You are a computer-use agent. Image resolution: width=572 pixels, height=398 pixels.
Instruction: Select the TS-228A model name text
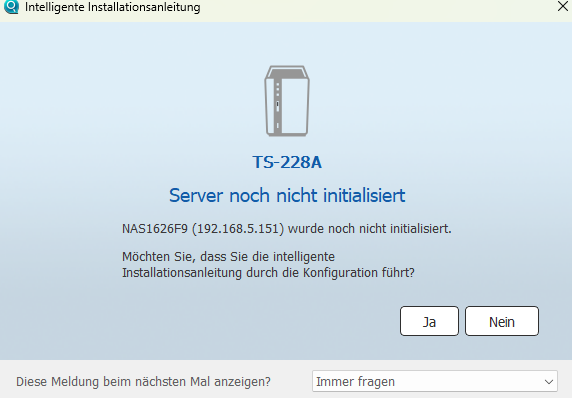[287, 162]
